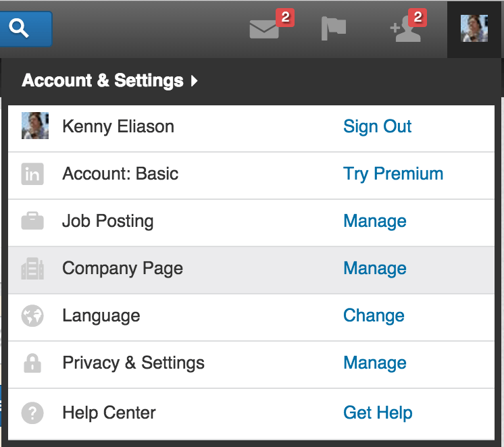Select the Help Center label

point(109,413)
